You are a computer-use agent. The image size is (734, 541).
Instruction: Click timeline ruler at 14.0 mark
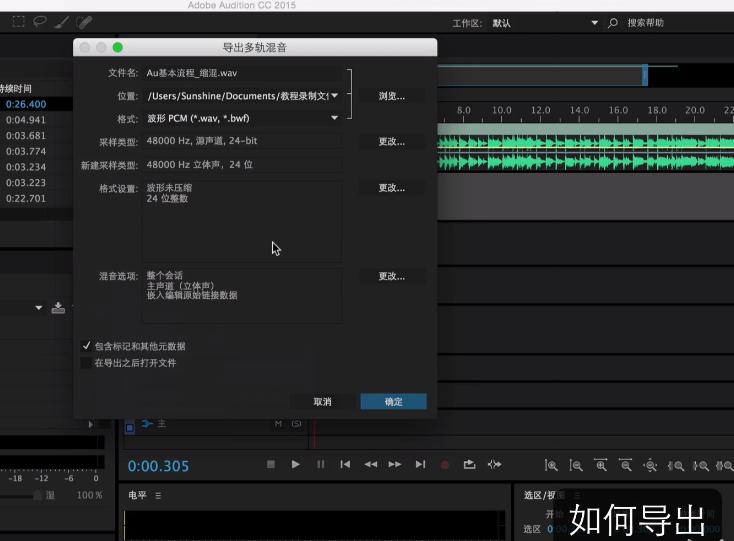(x=579, y=110)
